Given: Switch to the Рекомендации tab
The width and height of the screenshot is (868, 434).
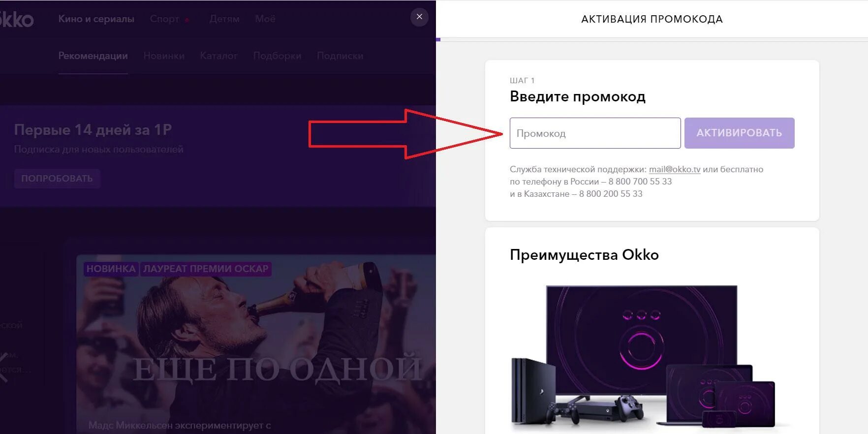Looking at the screenshot, I should coord(93,56).
